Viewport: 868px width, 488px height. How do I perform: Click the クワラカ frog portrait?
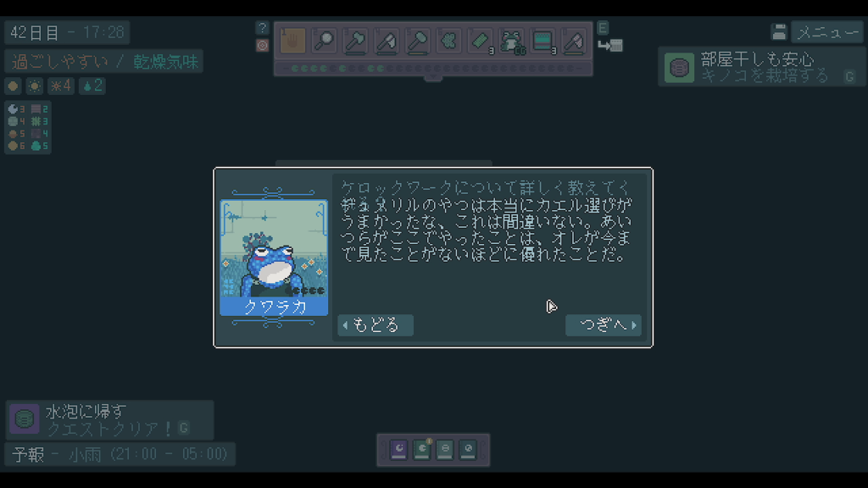(x=274, y=258)
